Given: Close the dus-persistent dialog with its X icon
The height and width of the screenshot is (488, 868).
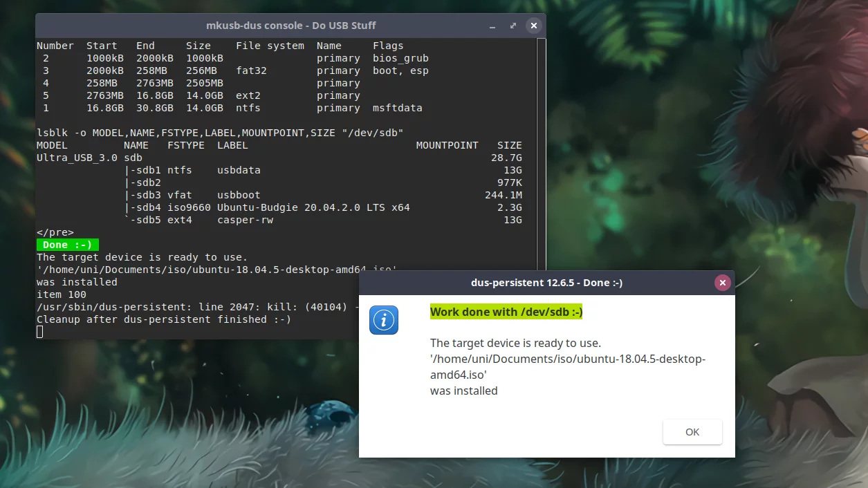Looking at the screenshot, I should [x=722, y=282].
